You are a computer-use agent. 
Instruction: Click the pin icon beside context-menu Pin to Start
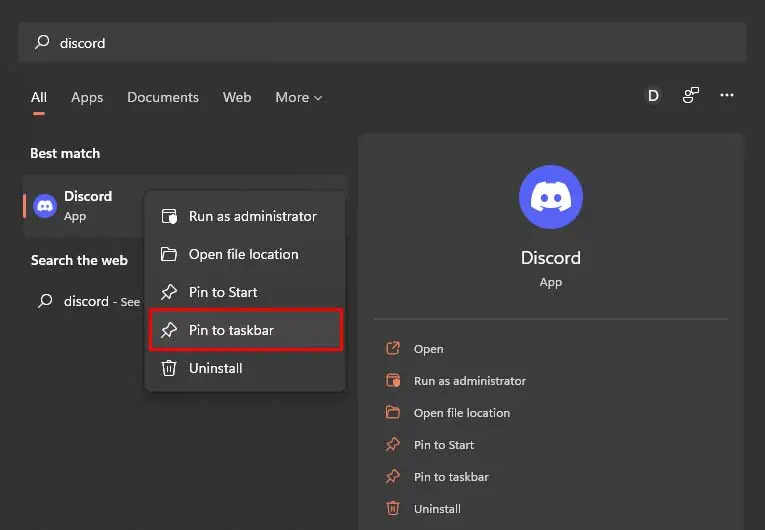[x=169, y=292]
